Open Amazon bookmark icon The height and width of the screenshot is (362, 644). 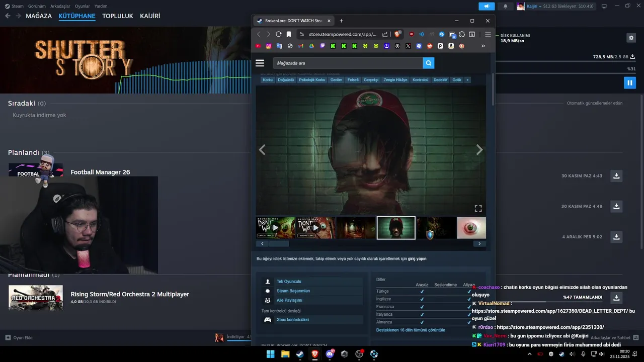coord(451,46)
